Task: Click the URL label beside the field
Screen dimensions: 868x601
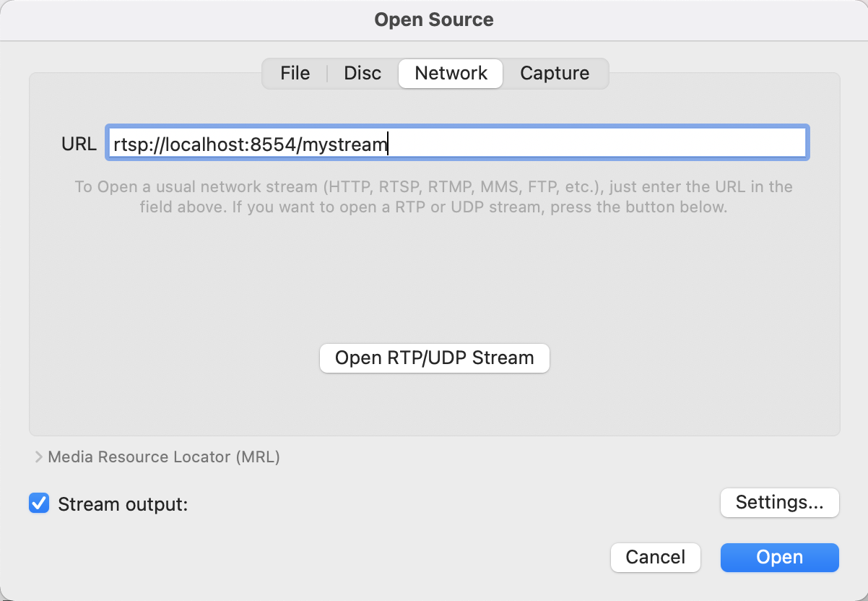Action: click(x=79, y=144)
